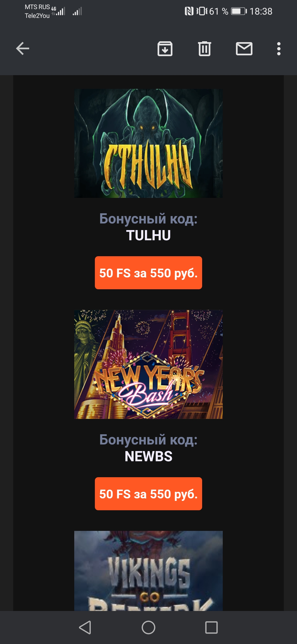
Task: Open recent apps with the square button
Action: point(211,627)
